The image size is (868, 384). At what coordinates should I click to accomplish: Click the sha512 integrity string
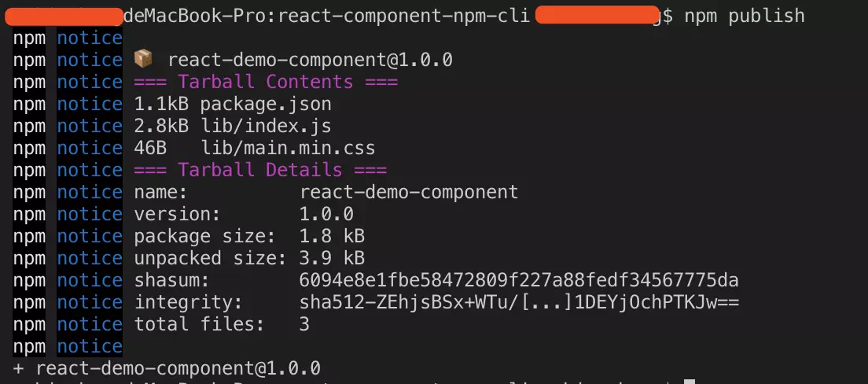tap(519, 302)
